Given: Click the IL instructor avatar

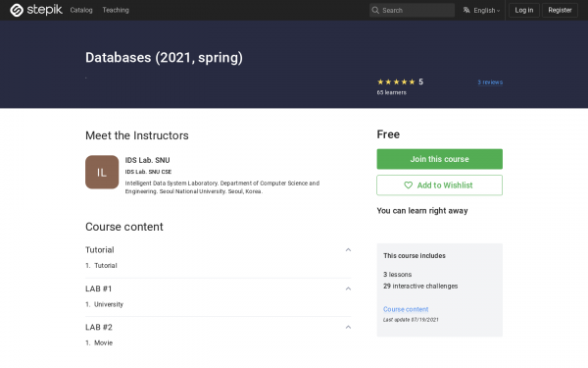Looking at the screenshot, I should [102, 172].
